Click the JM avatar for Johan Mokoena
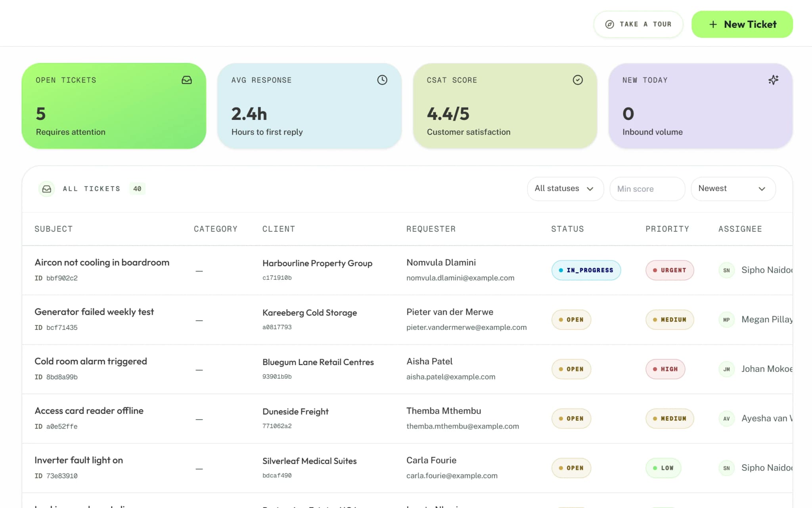Screen dimensions: 812x508 point(726,369)
